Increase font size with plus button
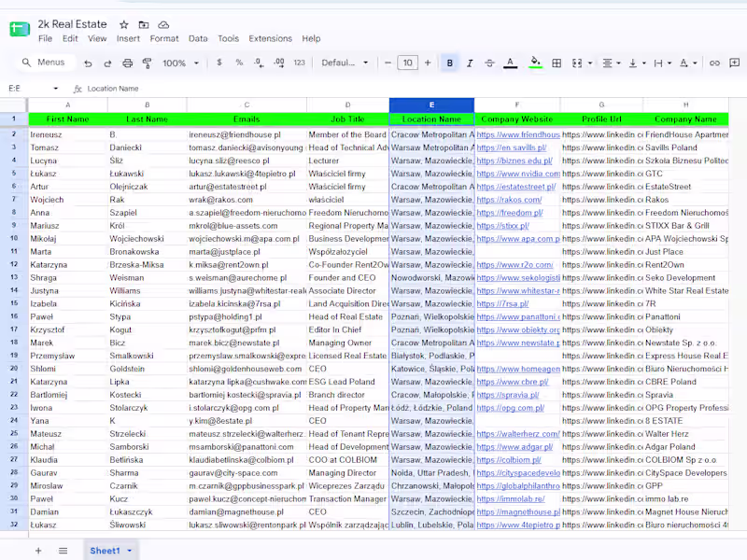747x560 pixels. pos(428,63)
